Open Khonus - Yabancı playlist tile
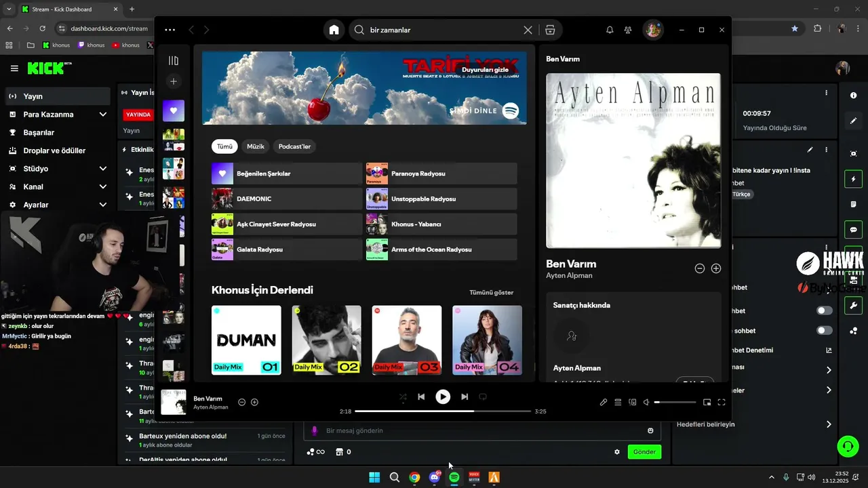Image resolution: width=868 pixels, height=488 pixels. click(x=441, y=224)
